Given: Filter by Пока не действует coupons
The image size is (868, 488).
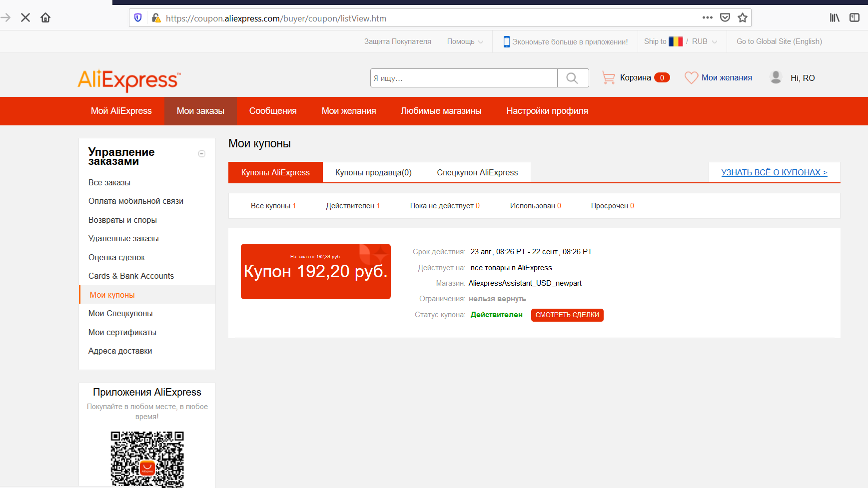Looking at the screenshot, I should click(445, 206).
